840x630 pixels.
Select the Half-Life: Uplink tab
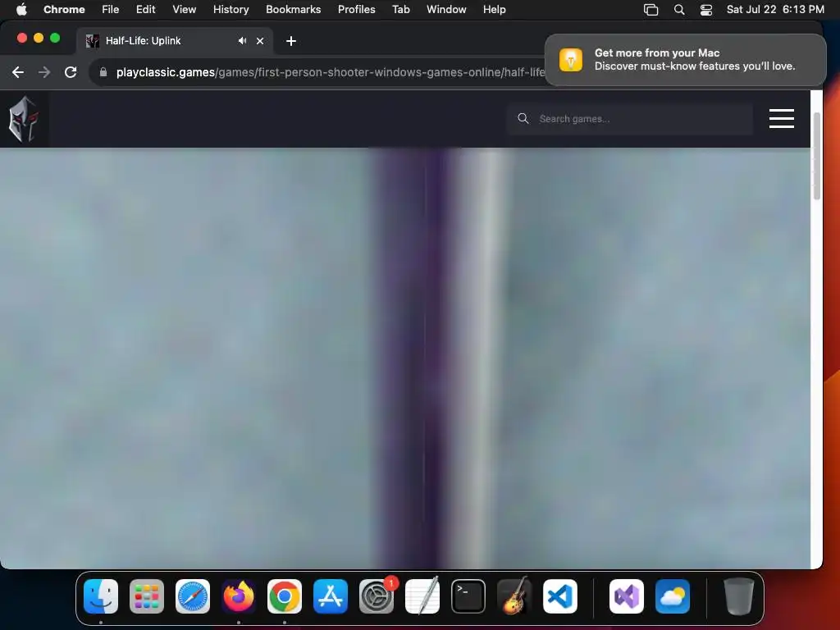click(174, 41)
